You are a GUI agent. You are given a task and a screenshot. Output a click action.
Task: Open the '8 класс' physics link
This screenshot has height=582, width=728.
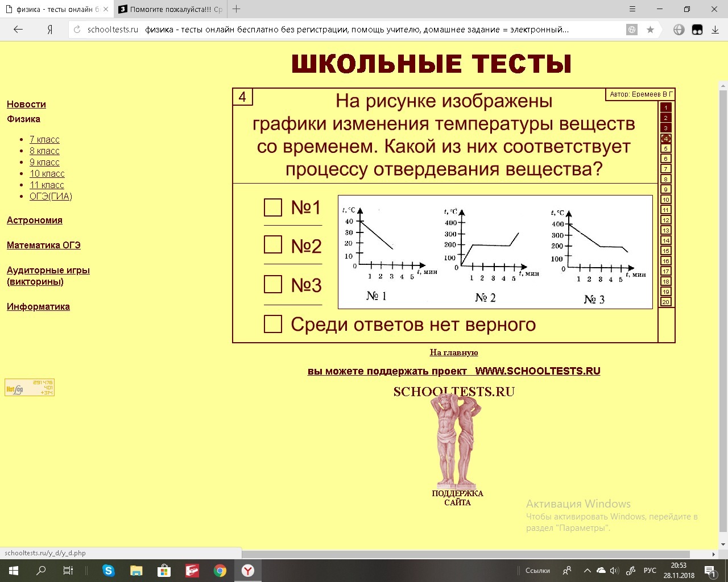(x=44, y=151)
